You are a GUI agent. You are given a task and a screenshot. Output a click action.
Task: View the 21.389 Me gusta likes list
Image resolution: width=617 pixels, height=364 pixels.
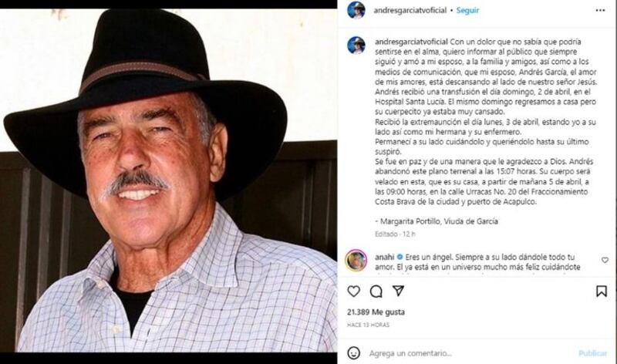(376, 312)
